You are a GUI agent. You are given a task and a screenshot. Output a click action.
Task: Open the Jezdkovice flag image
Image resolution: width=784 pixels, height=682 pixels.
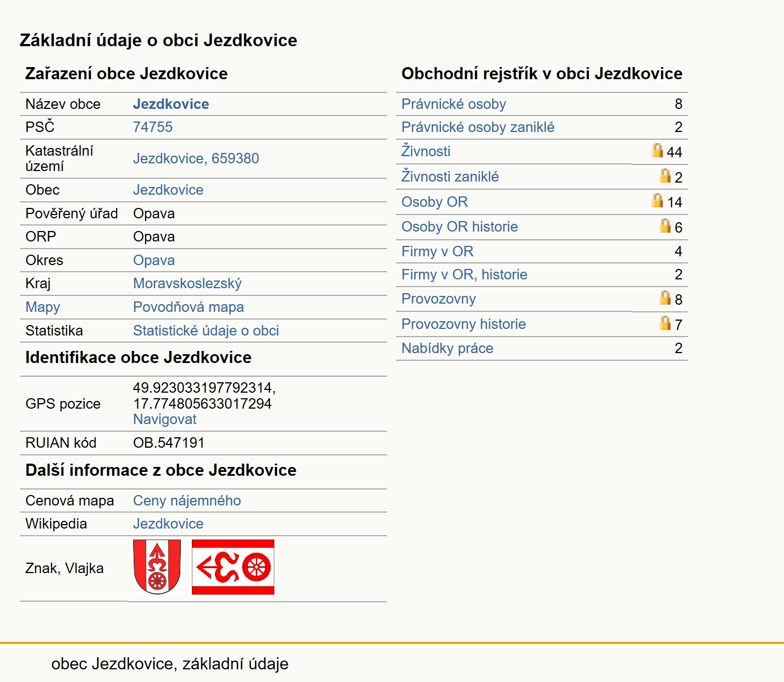233,567
